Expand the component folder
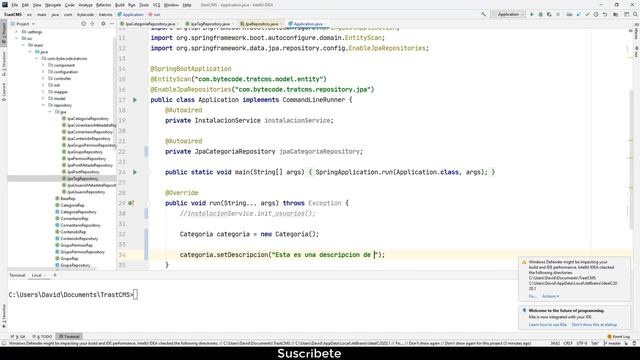The image size is (640, 360). (x=43, y=65)
